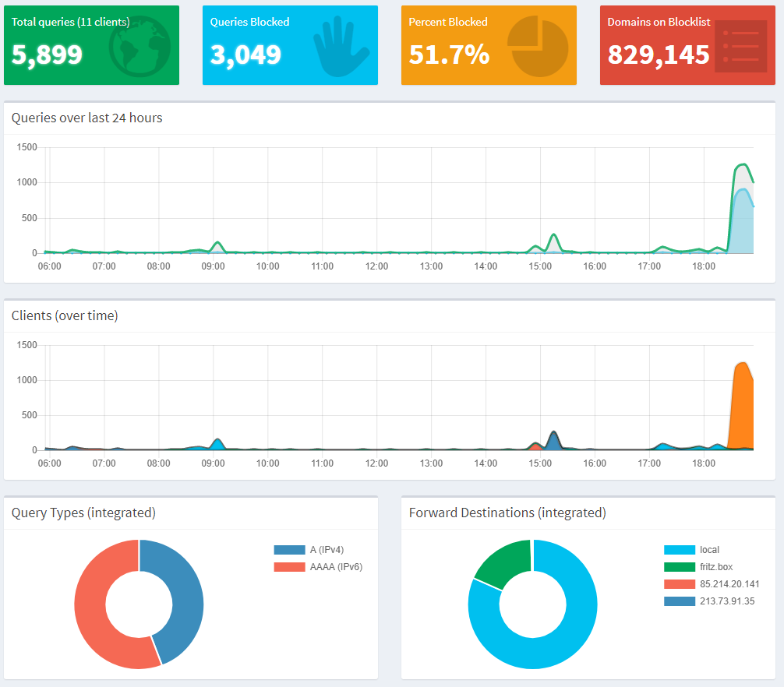The image size is (784, 687).
Task: Click the pie chart icon in Percent Blocked card
Action: 538,46
